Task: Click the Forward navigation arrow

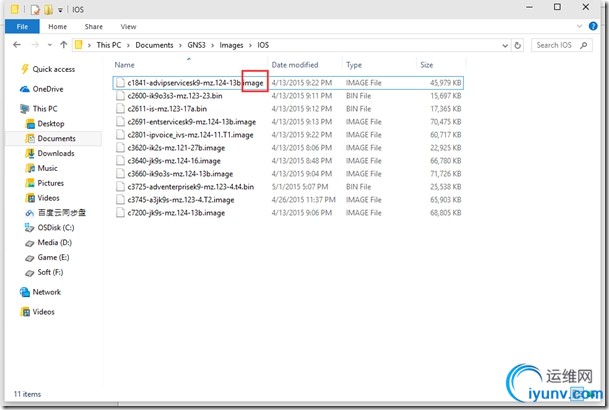Action: coord(35,45)
